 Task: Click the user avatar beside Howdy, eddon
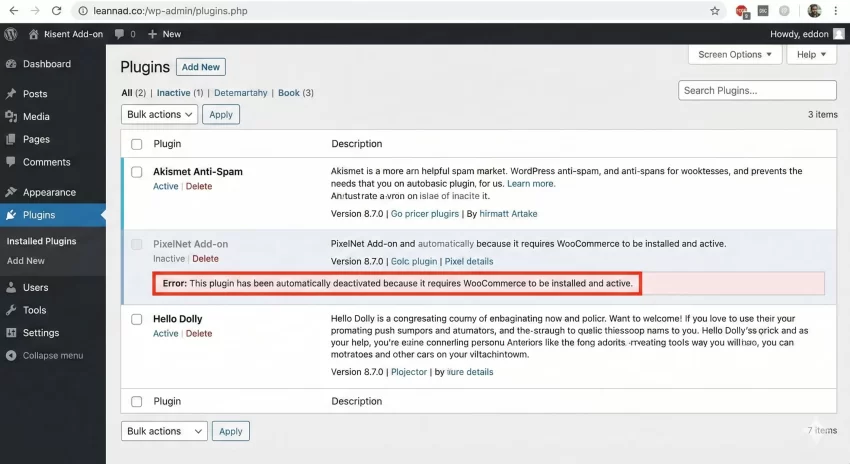839,34
